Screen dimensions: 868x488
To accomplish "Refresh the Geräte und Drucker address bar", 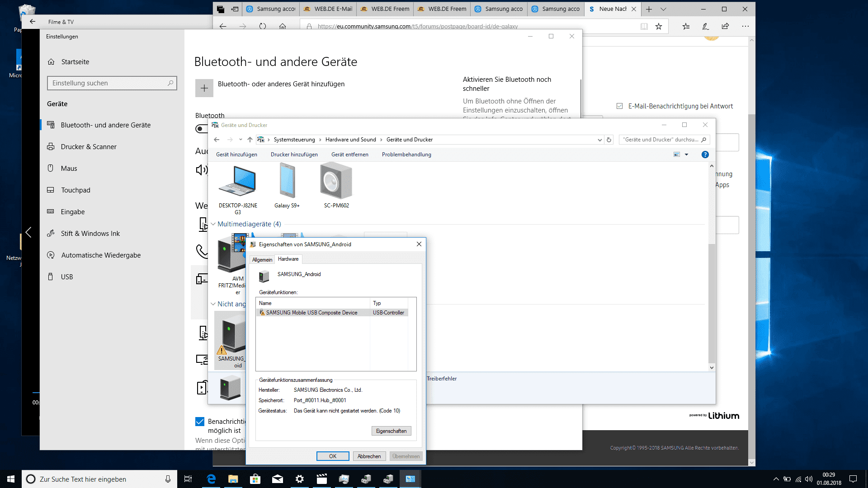I will click(x=609, y=140).
